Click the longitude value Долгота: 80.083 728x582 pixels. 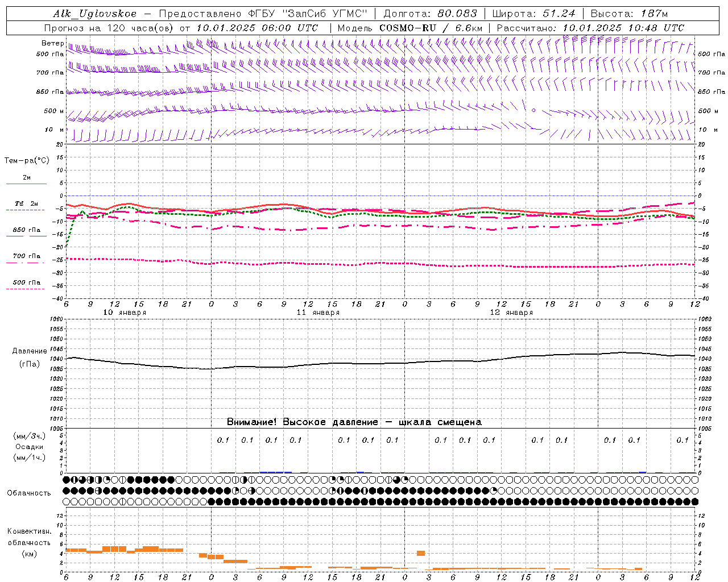[x=429, y=14]
